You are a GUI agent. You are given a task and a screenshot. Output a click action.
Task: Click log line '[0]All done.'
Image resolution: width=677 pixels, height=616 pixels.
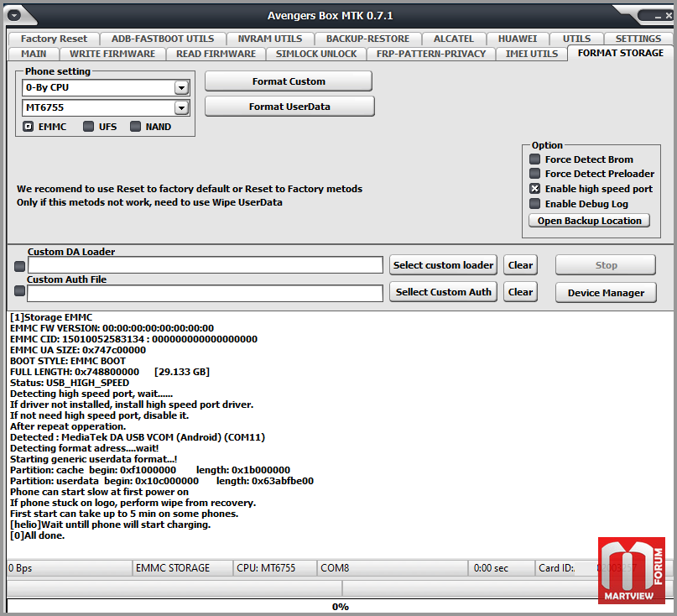[x=38, y=535]
